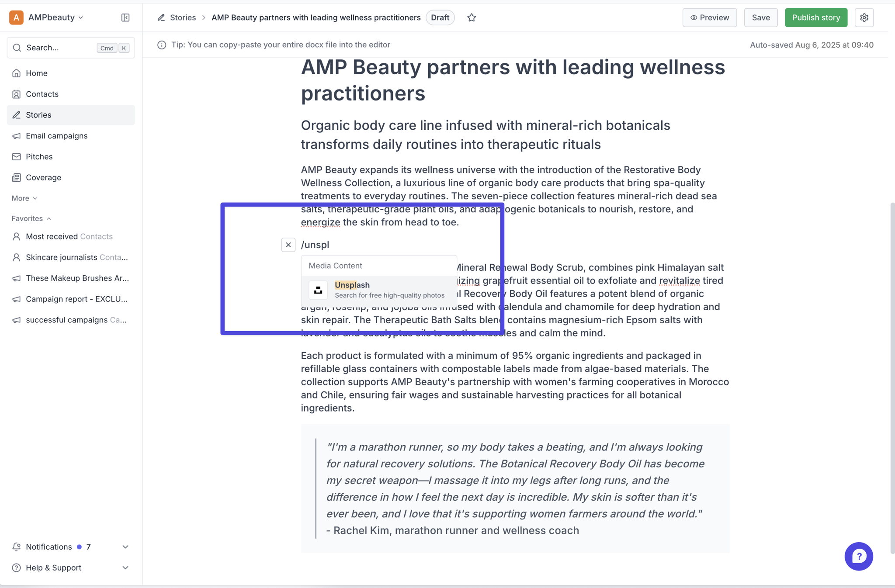
Task: Open the help chat bubble
Action: pyautogui.click(x=859, y=556)
